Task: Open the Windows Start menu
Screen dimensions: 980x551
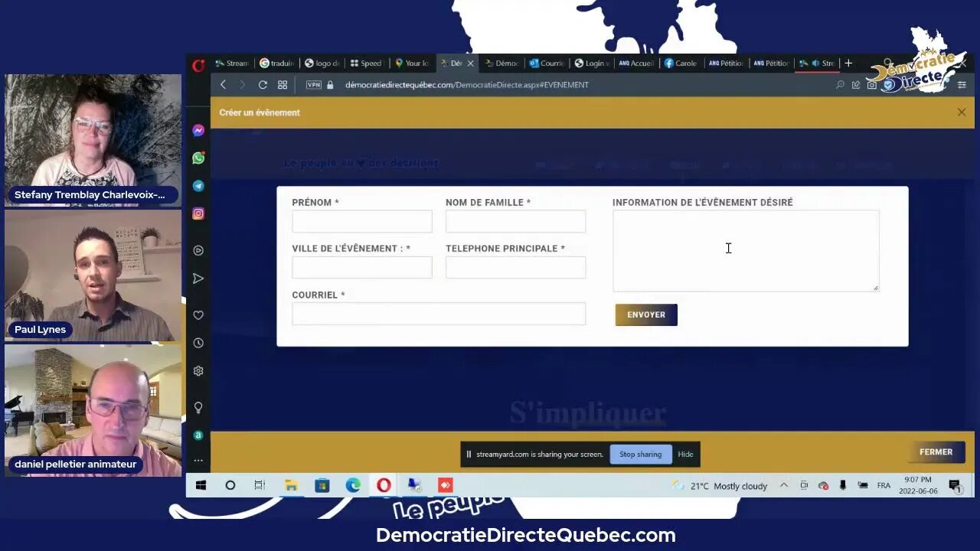Action: coord(201,485)
